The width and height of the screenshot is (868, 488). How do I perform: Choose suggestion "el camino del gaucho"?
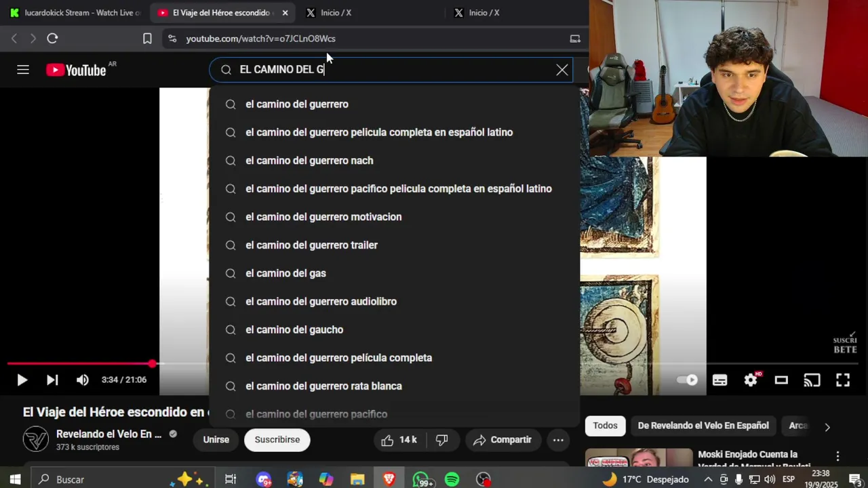[x=395, y=329]
